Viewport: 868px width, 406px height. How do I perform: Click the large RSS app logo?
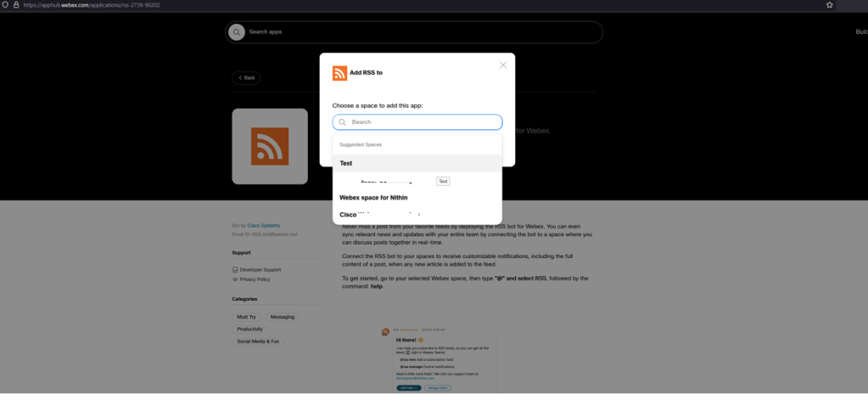[x=270, y=146]
